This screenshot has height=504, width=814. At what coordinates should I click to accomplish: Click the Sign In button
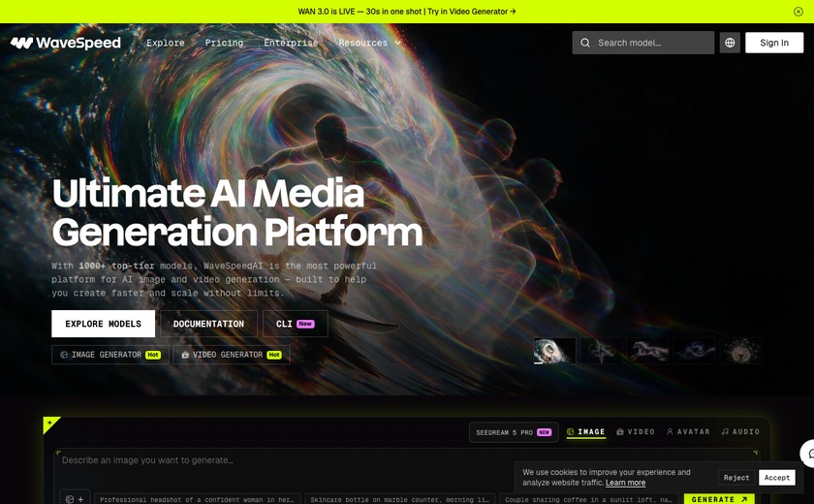pyautogui.click(x=774, y=43)
